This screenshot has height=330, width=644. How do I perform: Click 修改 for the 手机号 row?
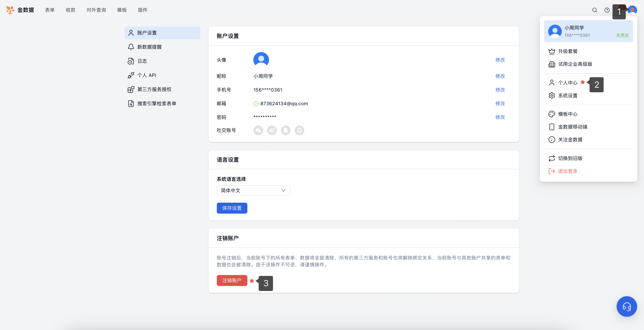pyautogui.click(x=500, y=90)
